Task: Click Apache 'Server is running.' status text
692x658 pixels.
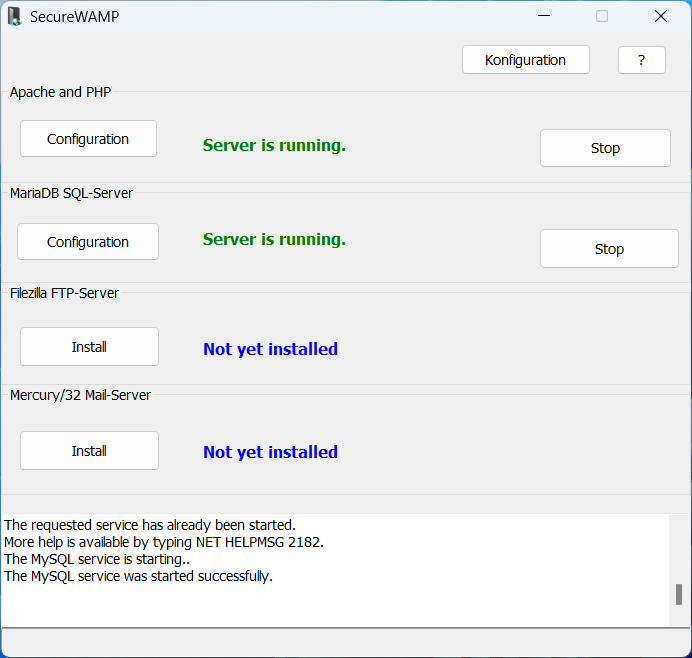Action: 274,145
